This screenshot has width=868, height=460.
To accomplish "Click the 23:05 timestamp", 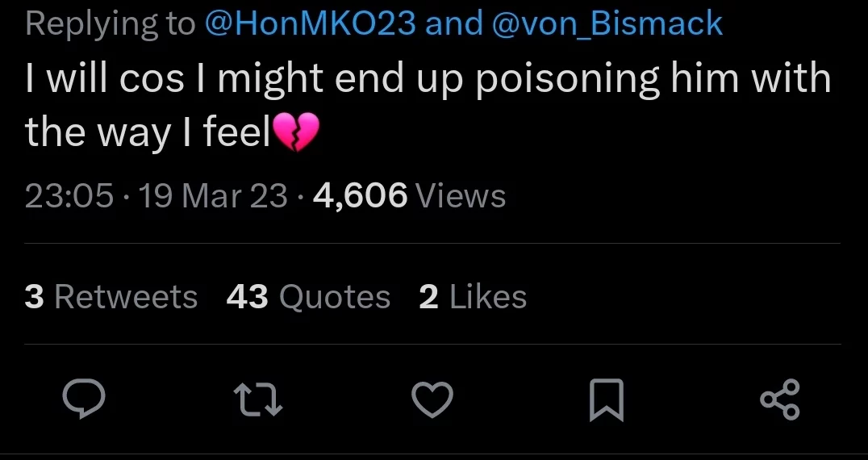I will pyautogui.click(x=69, y=196).
